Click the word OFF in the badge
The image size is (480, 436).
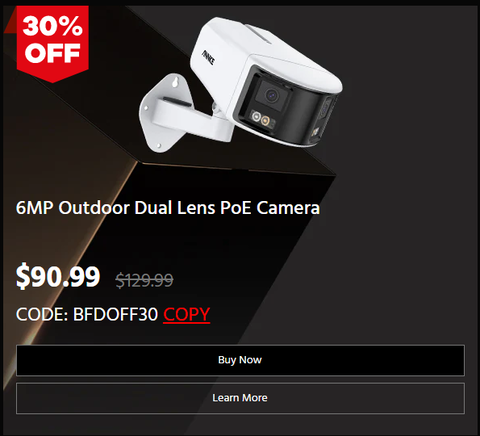53,53
